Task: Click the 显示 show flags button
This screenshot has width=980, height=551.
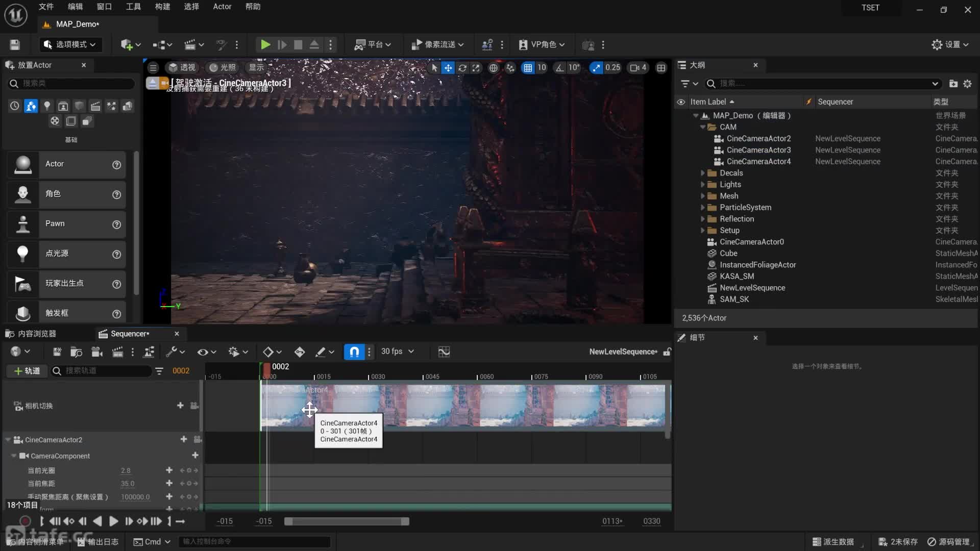Action: [256, 68]
